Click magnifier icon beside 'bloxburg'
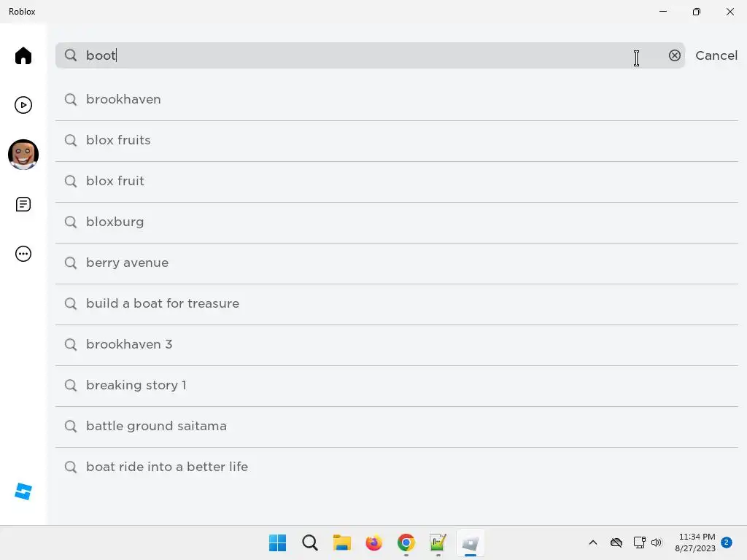747x560 pixels. (71, 222)
